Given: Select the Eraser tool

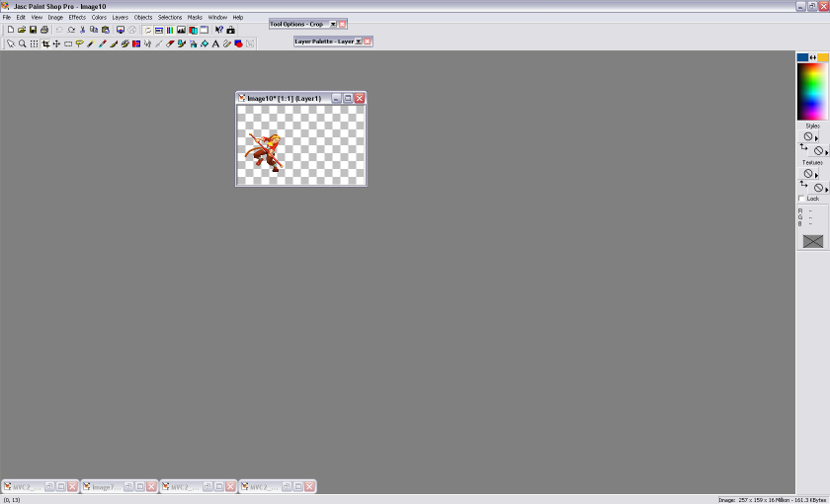Looking at the screenshot, I should click(170, 43).
